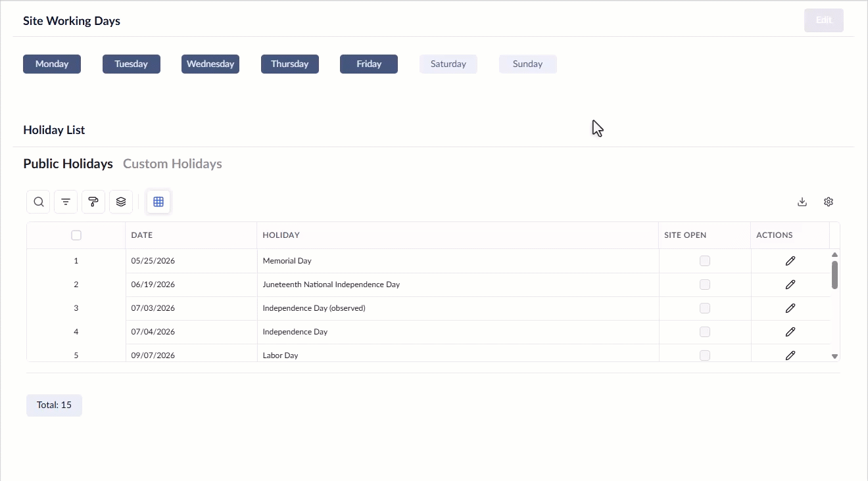The width and height of the screenshot is (868, 481).
Task: Edit the Juneteenth National Independence Day row
Action: 790,285
